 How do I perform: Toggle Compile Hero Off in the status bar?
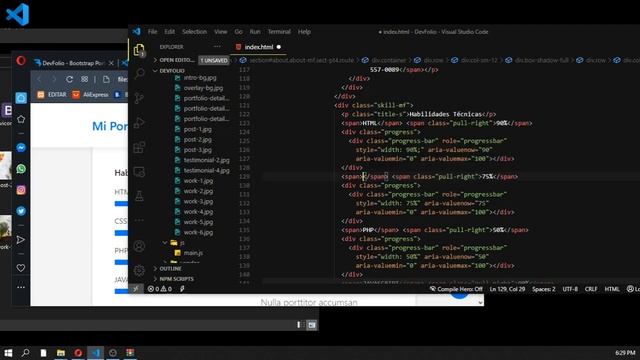[x=456, y=289]
